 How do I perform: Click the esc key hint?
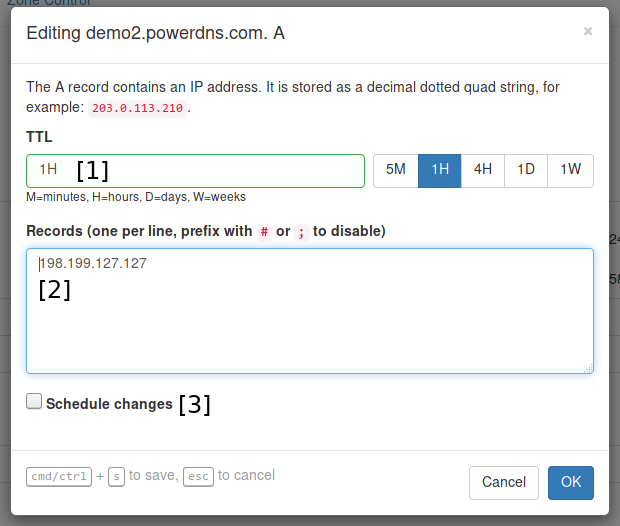click(198, 477)
